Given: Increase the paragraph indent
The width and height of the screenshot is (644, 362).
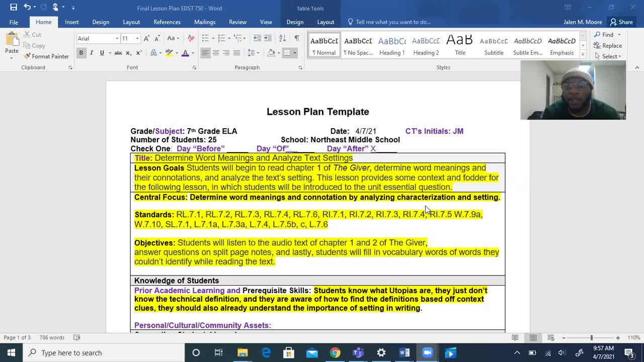Looking at the screenshot, I should point(268,38).
